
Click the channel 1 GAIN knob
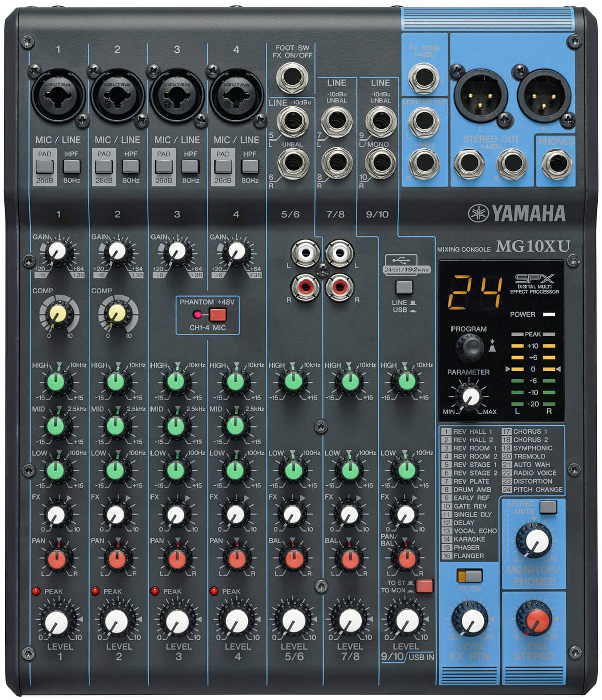58,251
